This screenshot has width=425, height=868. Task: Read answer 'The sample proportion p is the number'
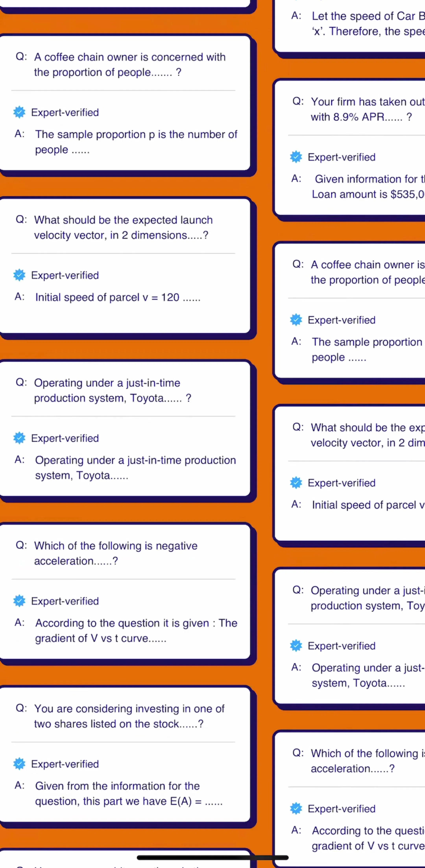coord(136,142)
